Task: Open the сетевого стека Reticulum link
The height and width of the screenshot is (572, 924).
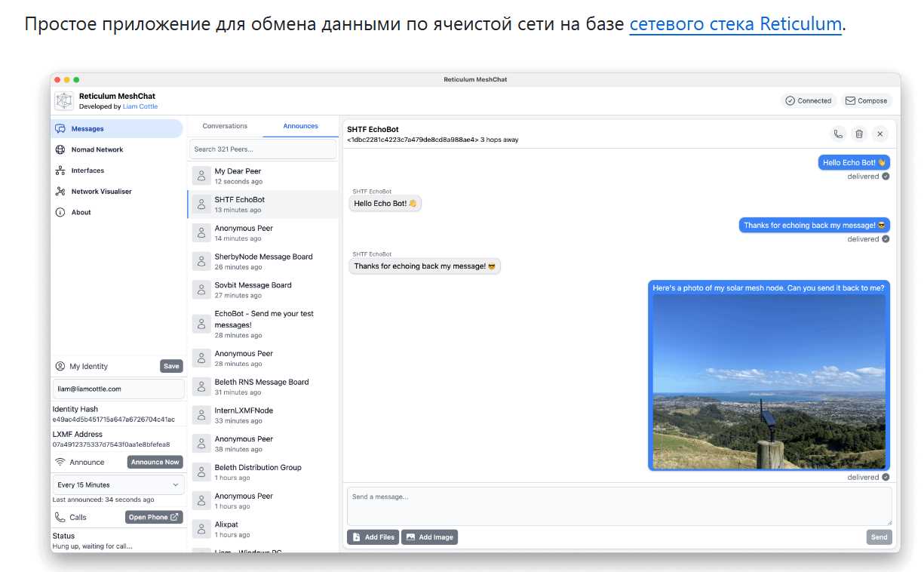Action: tap(735, 23)
